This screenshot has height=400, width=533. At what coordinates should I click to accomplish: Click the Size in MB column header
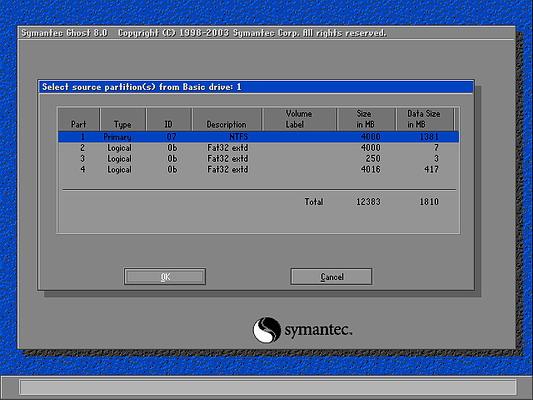pos(366,119)
